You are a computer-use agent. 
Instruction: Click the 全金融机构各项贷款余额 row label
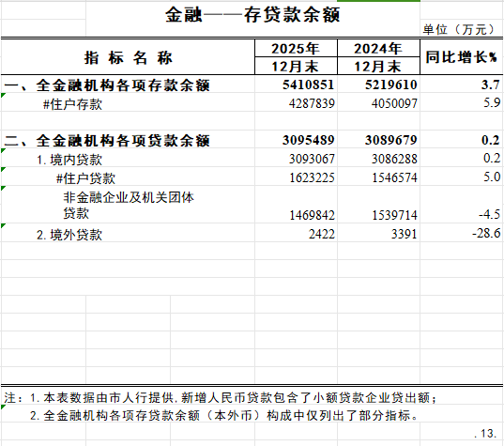[107, 141]
